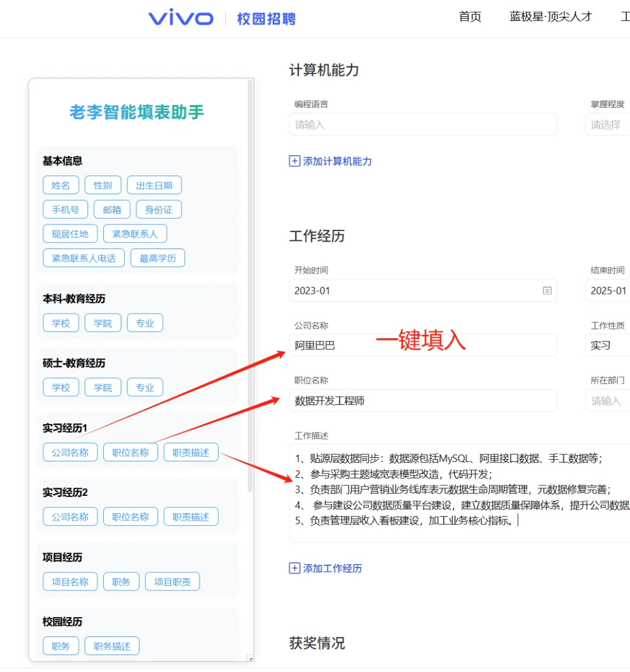This screenshot has height=672, width=630.
Task: Click the 姓名 chip under 基本信息
Action: 61,185
